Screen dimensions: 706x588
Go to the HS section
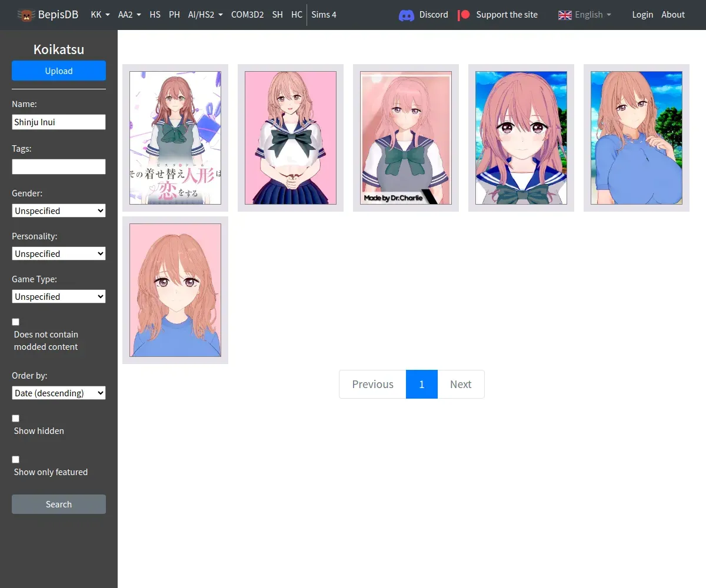(155, 15)
